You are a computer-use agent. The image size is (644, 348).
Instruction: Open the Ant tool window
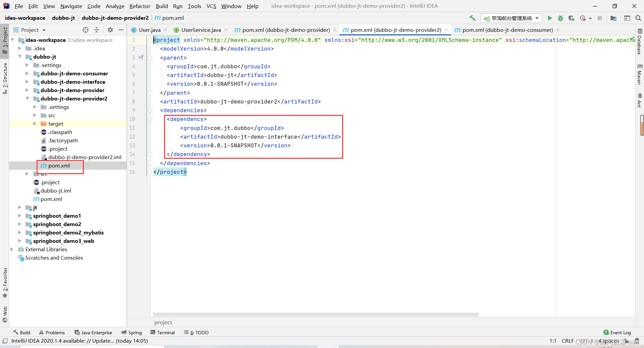(640, 100)
